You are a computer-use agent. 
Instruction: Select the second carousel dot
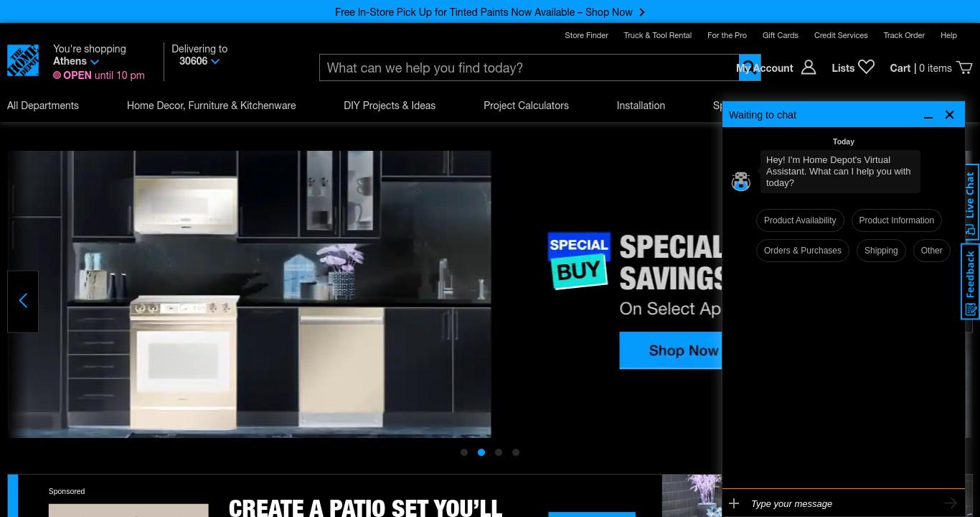pyautogui.click(x=481, y=452)
